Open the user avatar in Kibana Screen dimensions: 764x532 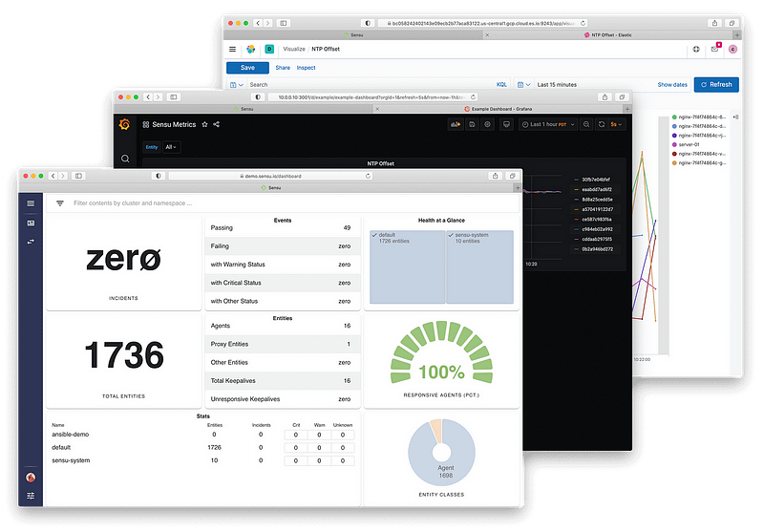point(732,50)
